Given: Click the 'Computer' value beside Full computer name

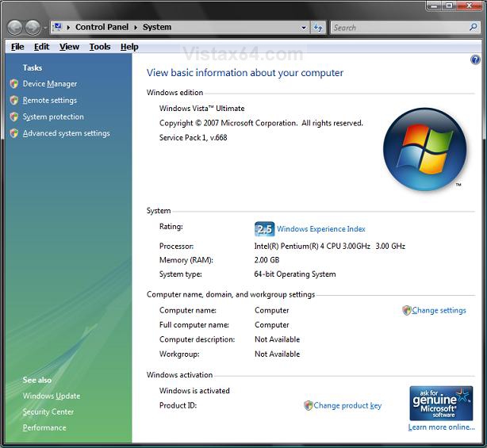Looking at the screenshot, I should tap(272, 325).
